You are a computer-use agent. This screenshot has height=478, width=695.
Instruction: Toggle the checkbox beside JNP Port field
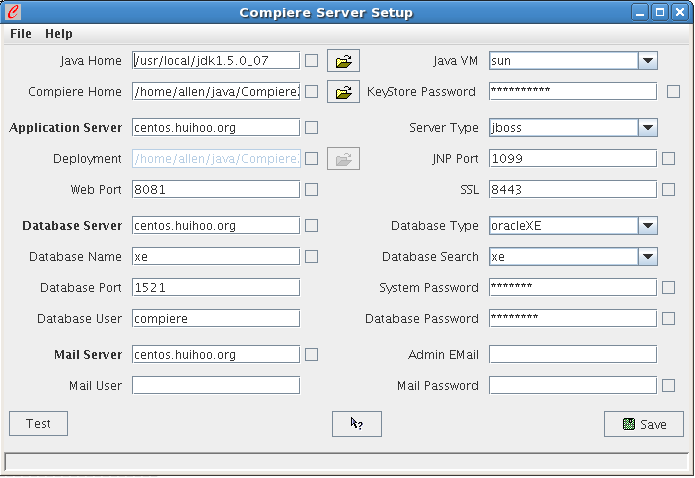tap(668, 158)
